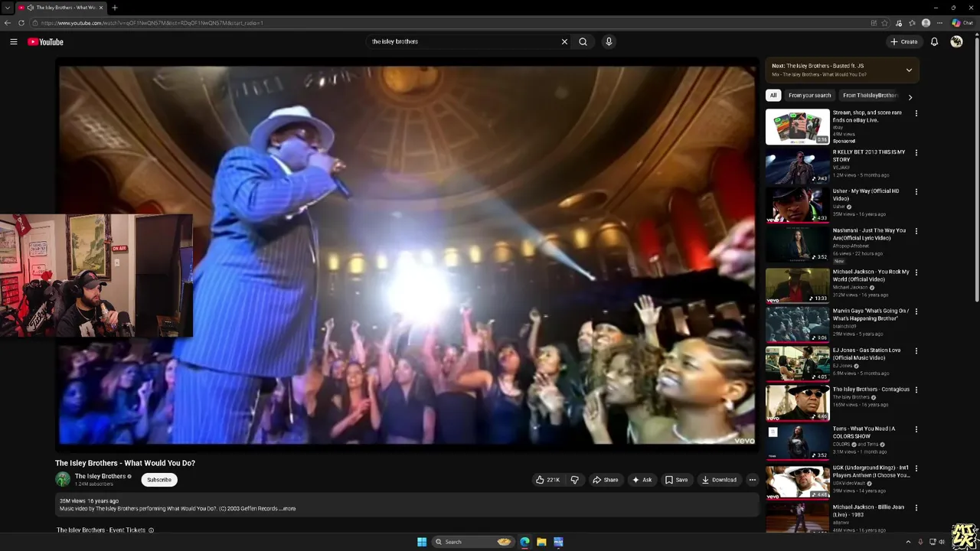Open Microsoft Edge from taskbar

(x=524, y=542)
